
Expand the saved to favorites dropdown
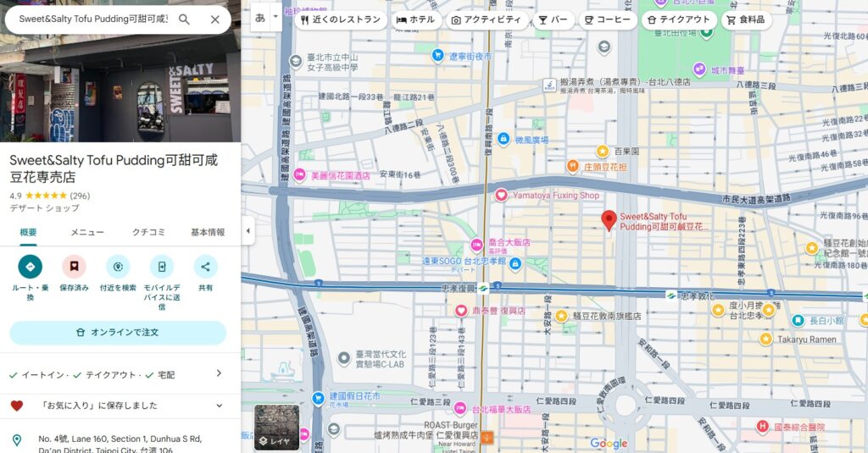point(219,406)
